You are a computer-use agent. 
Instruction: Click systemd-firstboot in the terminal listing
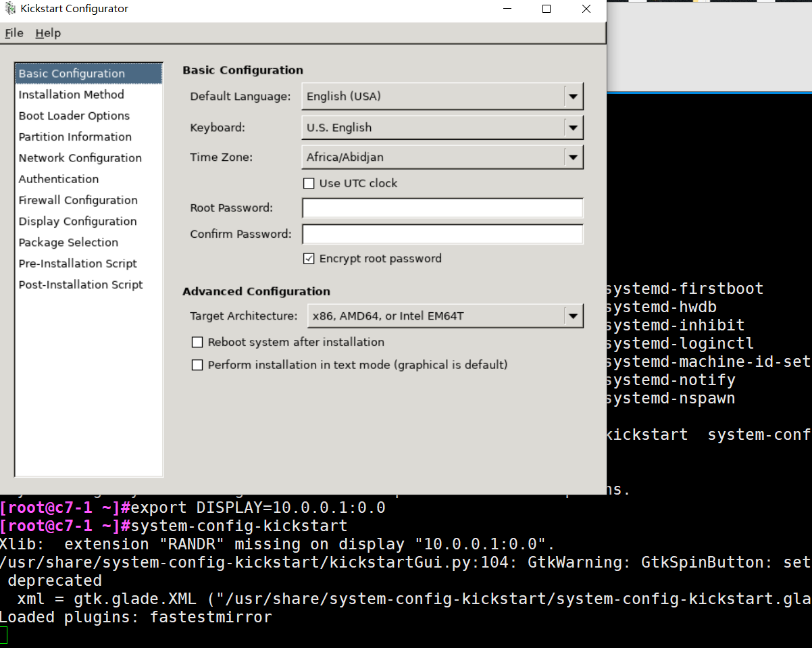(685, 289)
